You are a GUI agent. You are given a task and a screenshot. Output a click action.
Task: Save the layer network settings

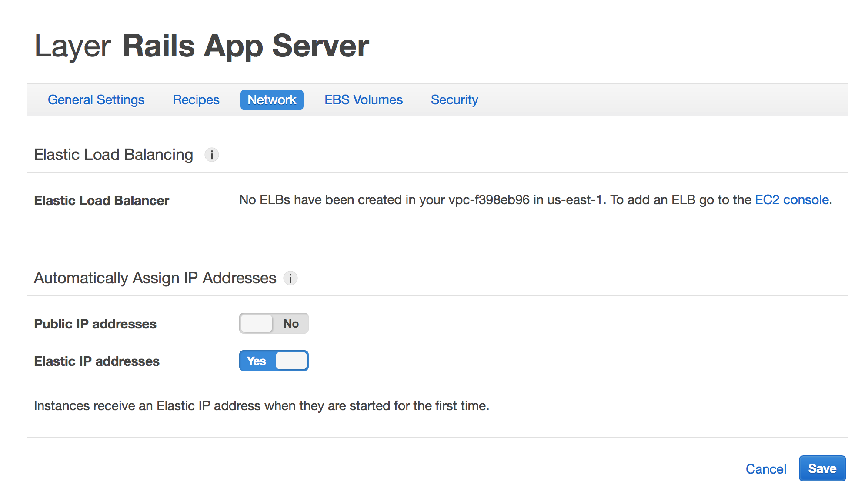(x=822, y=468)
